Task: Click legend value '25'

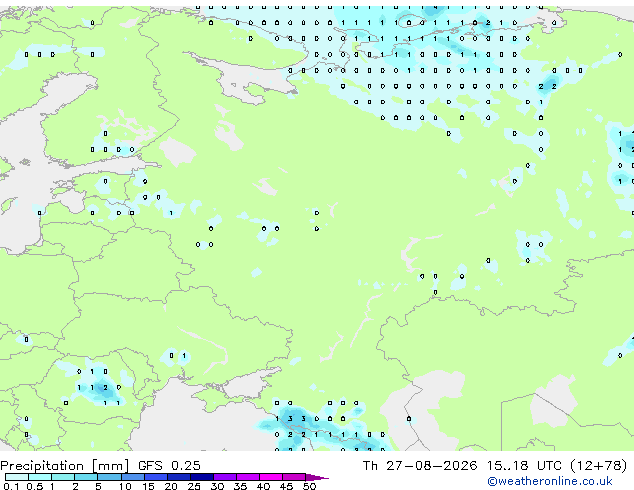Action: tap(194, 486)
